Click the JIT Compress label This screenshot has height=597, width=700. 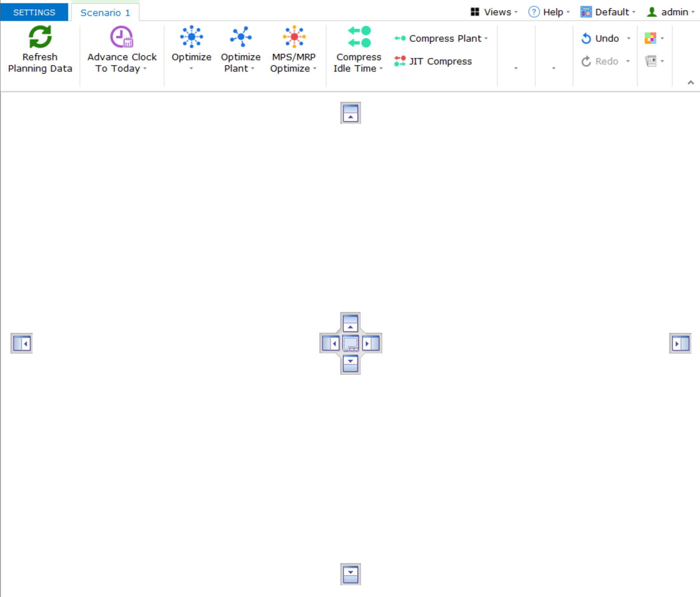click(x=441, y=61)
